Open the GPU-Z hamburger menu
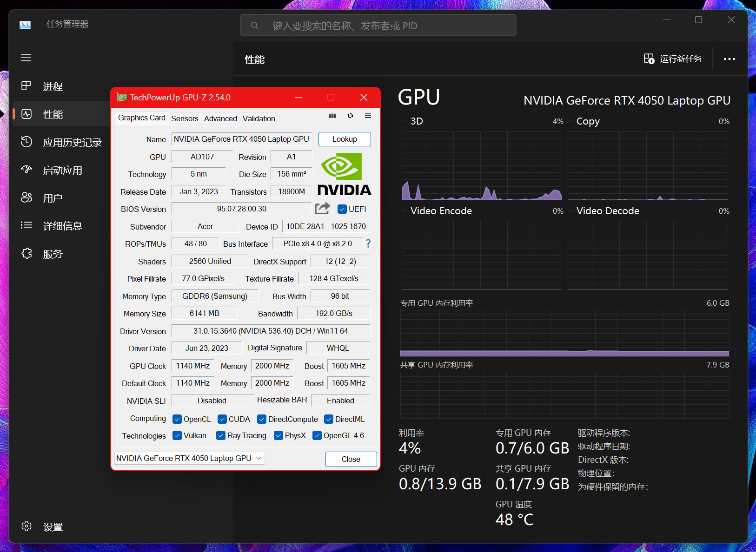The height and width of the screenshot is (552, 756). click(368, 116)
